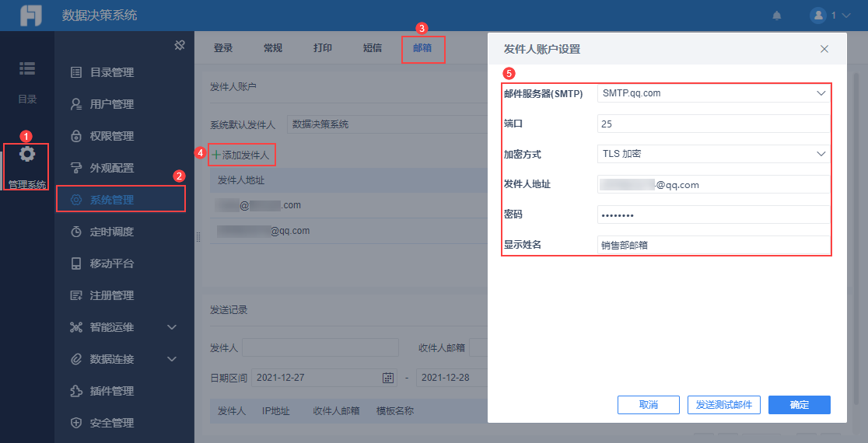Select the @qq.com sender row
Image resolution: width=868 pixels, height=443 pixels.
coord(348,231)
